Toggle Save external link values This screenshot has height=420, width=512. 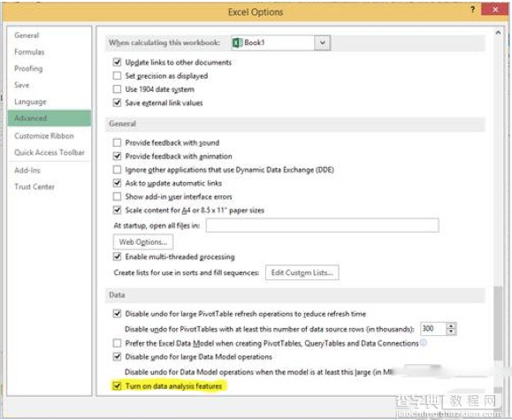[117, 103]
